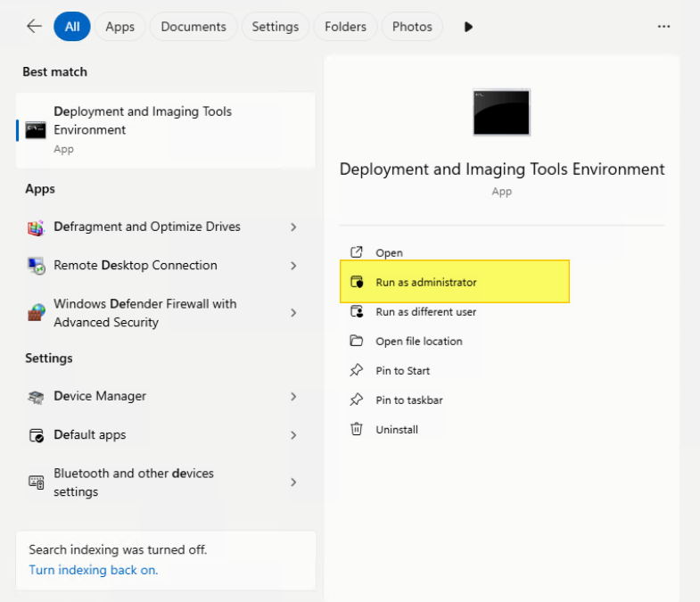Switch to the Documents filter tab

(194, 27)
